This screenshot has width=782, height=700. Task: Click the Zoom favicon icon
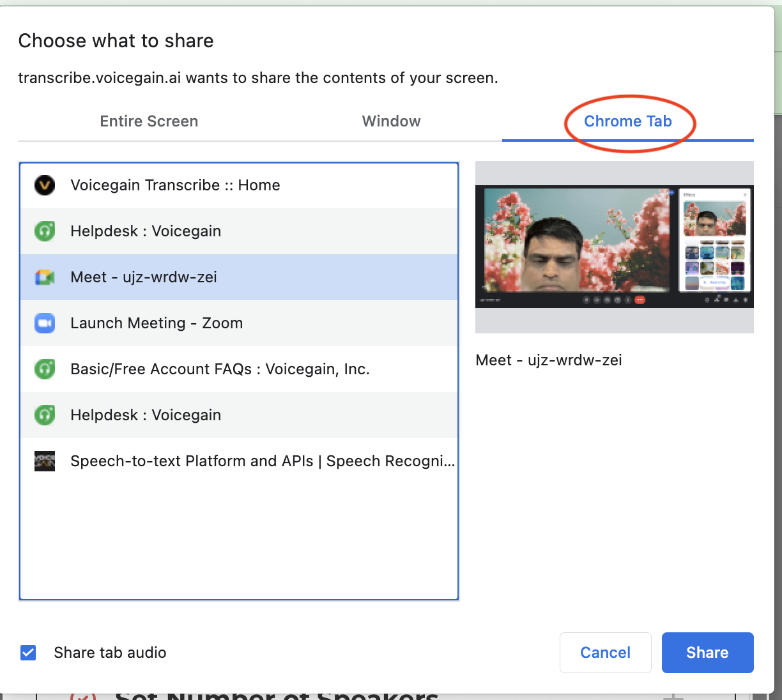pyautogui.click(x=45, y=323)
